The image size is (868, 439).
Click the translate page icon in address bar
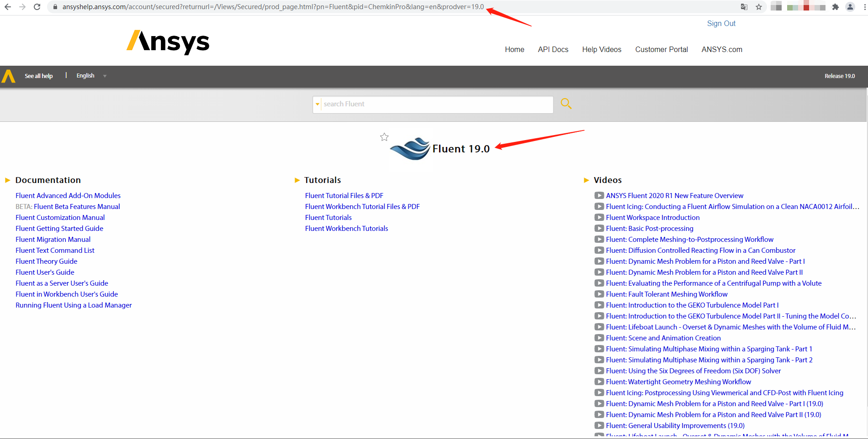point(744,7)
